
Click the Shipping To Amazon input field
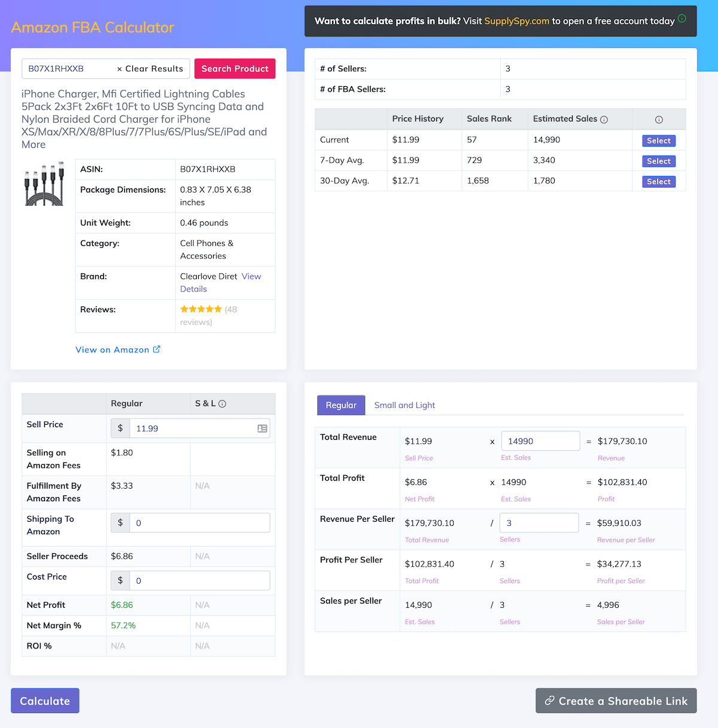click(200, 523)
